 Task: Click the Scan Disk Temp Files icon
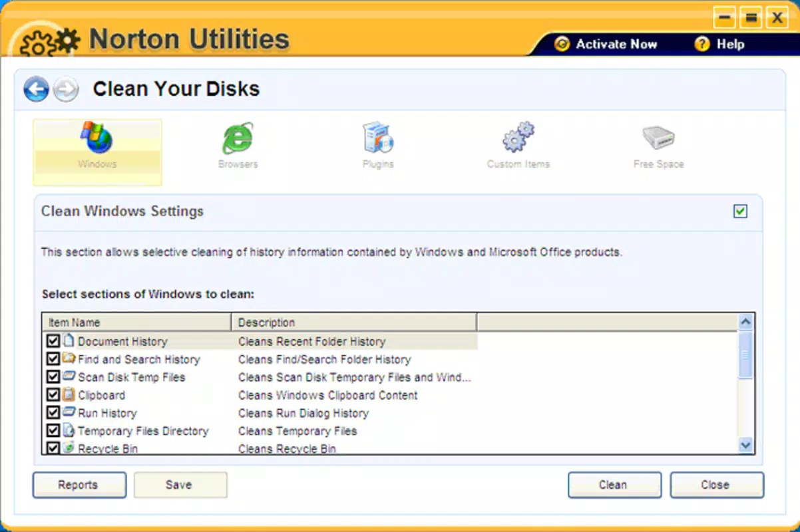69,376
